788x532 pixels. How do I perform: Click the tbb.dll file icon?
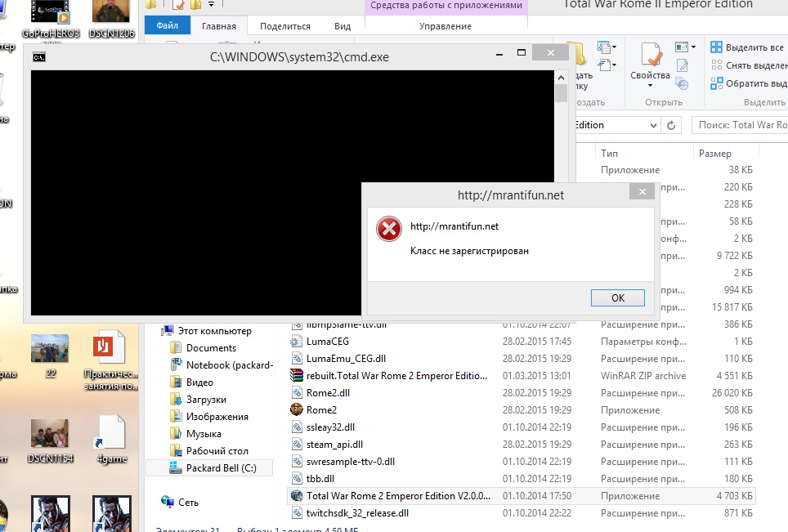pyautogui.click(x=297, y=478)
